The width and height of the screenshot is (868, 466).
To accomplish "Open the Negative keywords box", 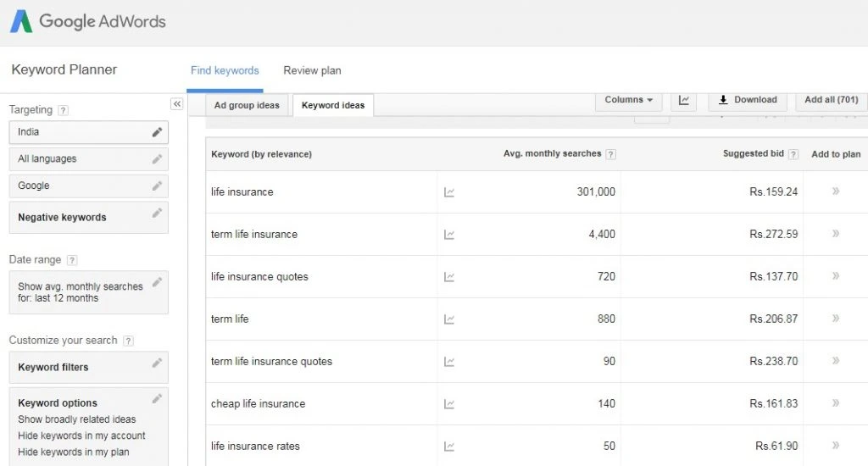I will (x=88, y=218).
